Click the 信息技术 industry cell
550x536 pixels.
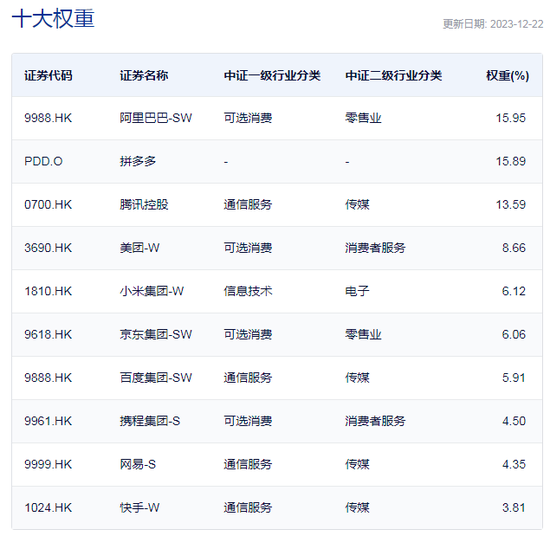[x=248, y=291]
